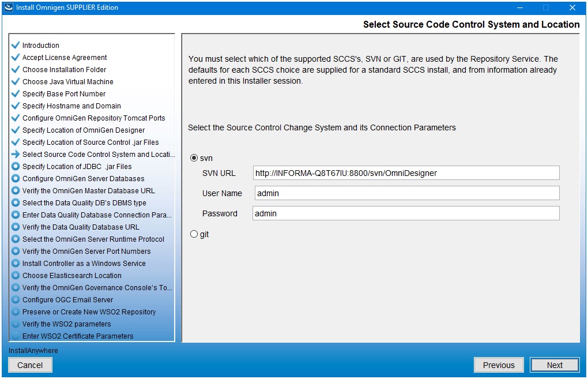
Task: Click the checkmark icon beside Introduction
Action: (x=16, y=45)
